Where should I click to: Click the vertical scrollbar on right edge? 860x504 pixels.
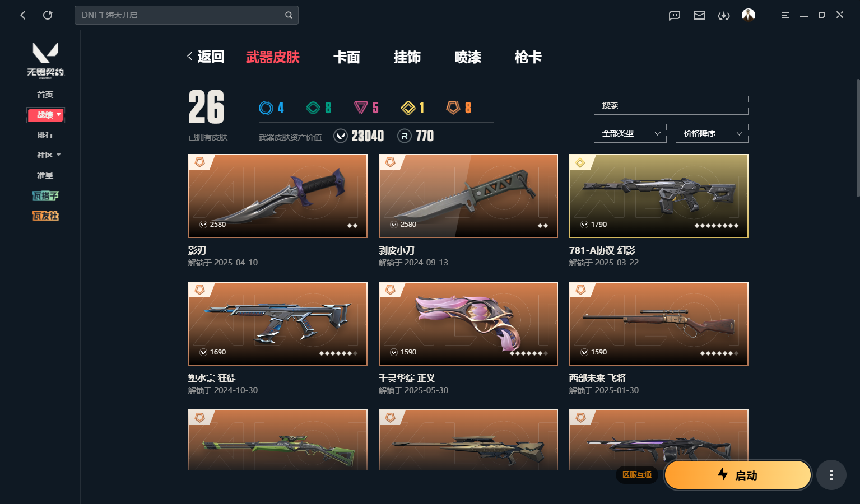point(857,138)
